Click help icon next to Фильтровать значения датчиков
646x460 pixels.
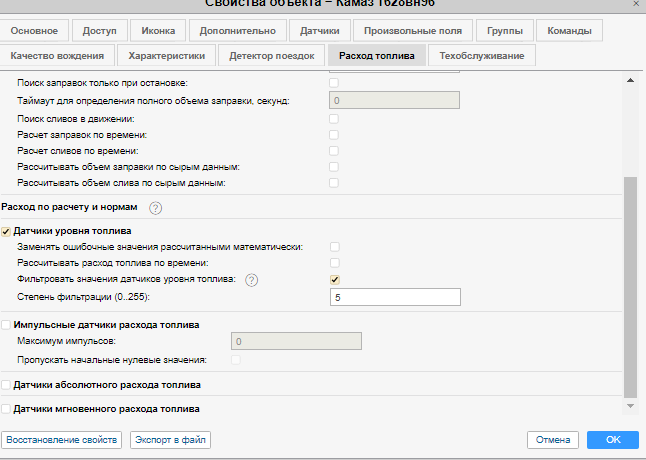coord(252,279)
